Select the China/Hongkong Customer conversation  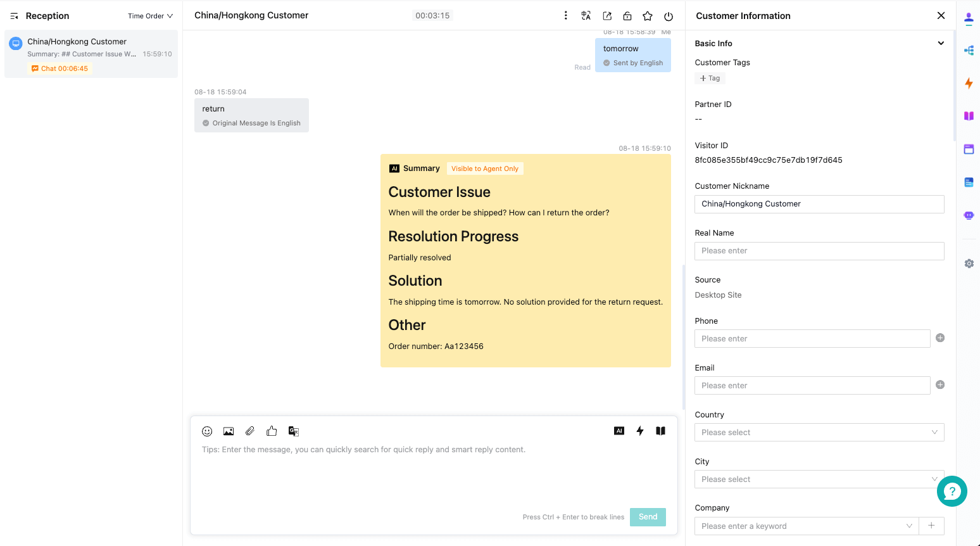pyautogui.click(x=91, y=54)
